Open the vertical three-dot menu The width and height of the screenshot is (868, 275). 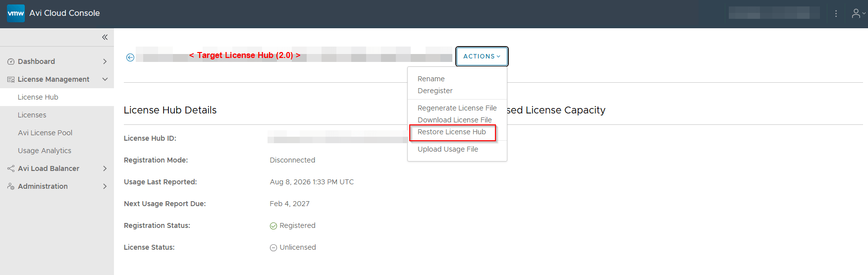[x=836, y=14]
